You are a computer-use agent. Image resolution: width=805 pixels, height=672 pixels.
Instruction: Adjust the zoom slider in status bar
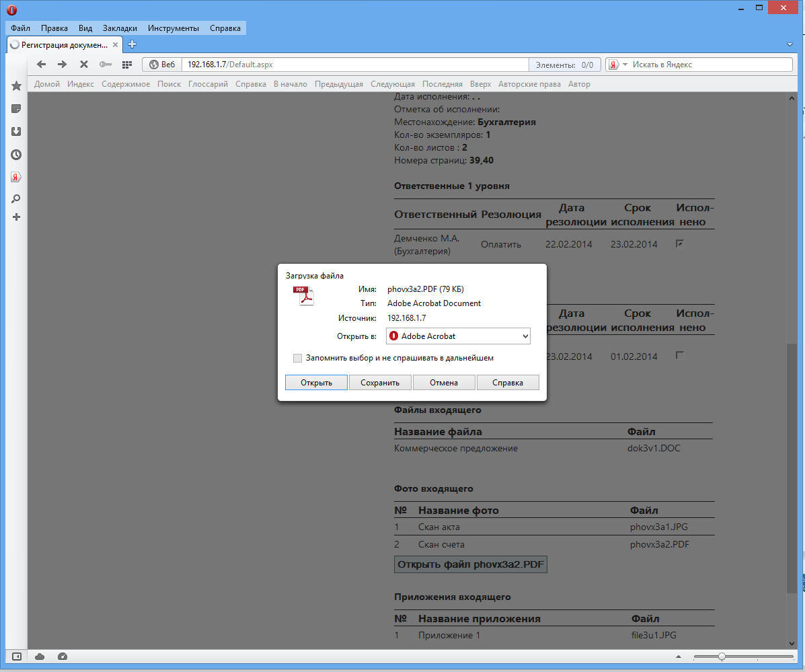[722, 657]
